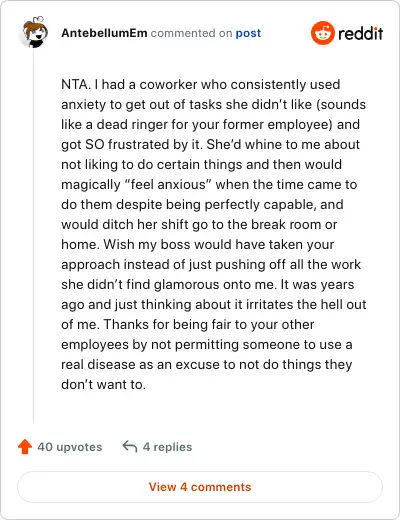The width and height of the screenshot is (400, 520).
Task: Click the final line "don't want to."
Action: (103, 384)
